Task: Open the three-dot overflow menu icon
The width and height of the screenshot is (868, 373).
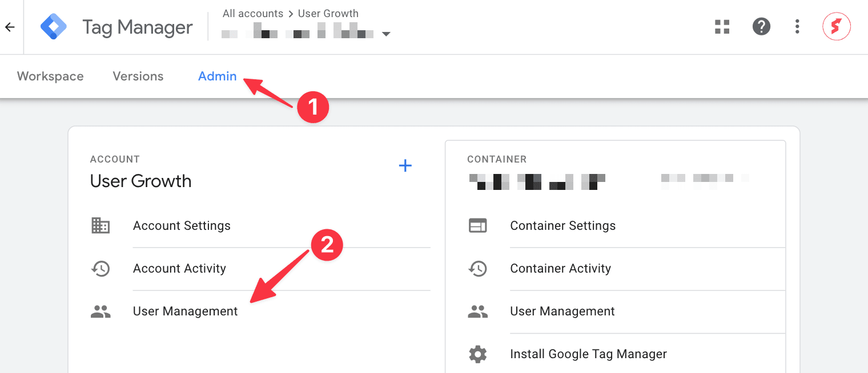Action: tap(797, 26)
